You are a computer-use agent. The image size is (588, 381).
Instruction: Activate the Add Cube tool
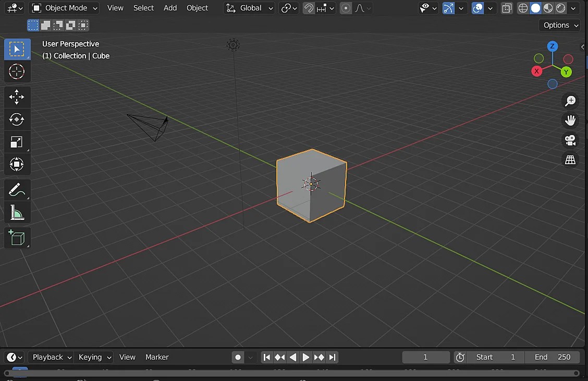click(x=17, y=238)
